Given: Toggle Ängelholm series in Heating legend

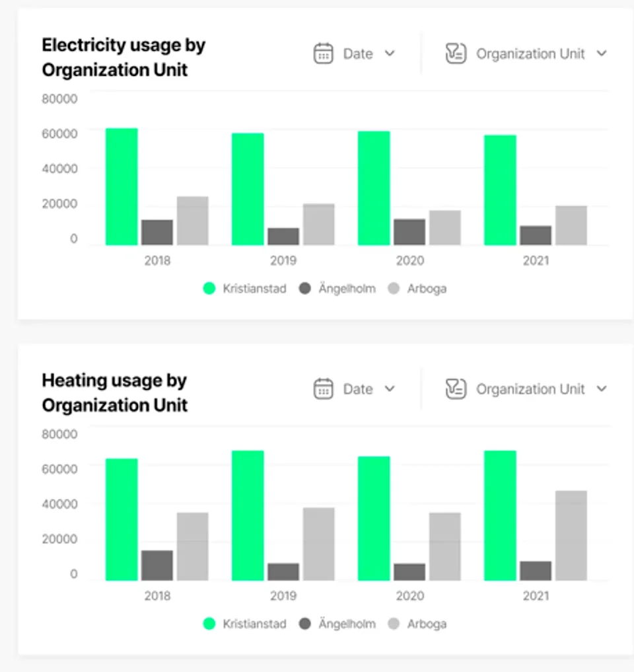Looking at the screenshot, I should [x=337, y=624].
